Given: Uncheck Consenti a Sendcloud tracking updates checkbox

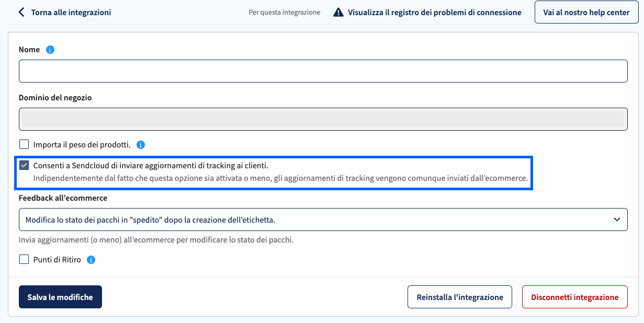Looking at the screenshot, I should (x=24, y=166).
